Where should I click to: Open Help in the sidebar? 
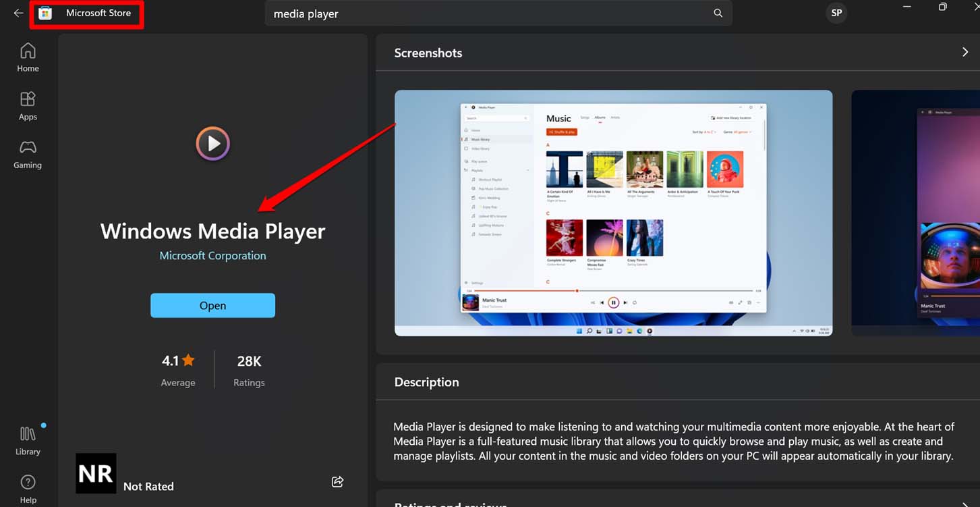pos(28,489)
